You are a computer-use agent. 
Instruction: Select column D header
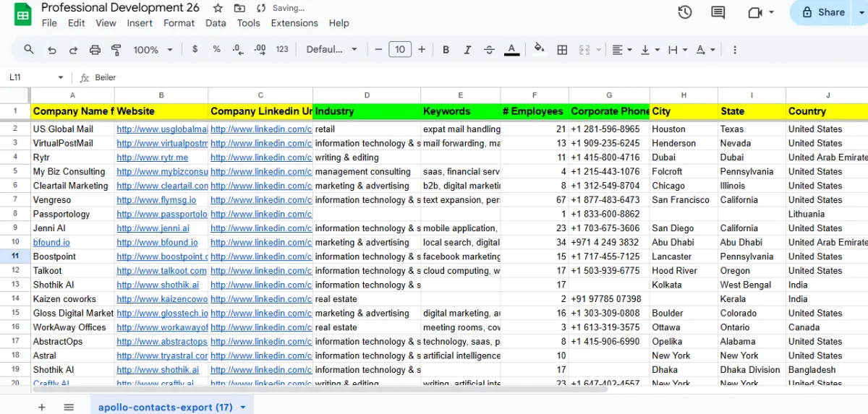[x=367, y=95]
